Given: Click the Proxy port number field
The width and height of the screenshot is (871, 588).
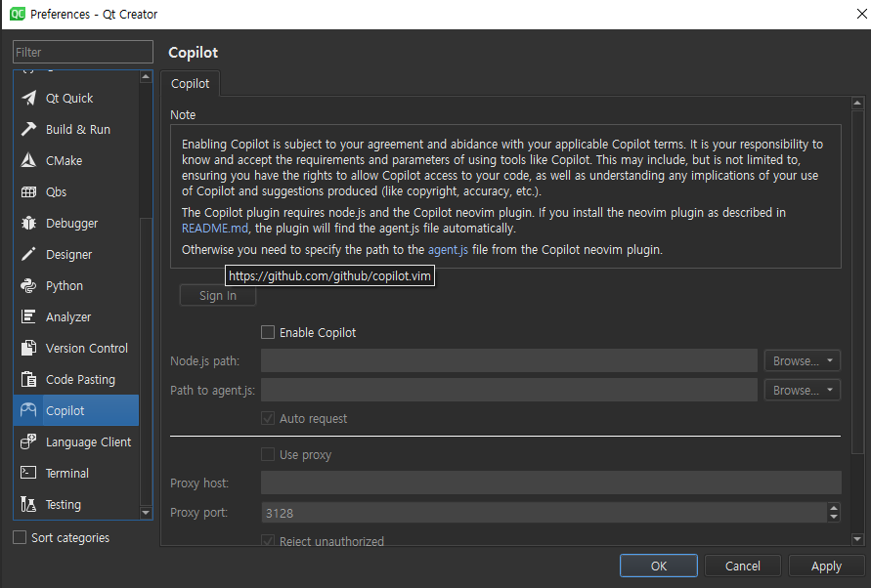Looking at the screenshot, I should point(544,513).
